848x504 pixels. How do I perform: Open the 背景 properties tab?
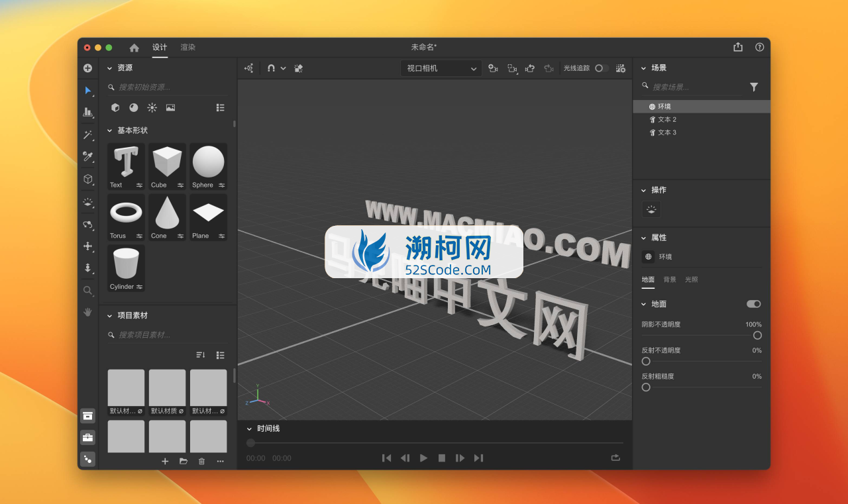pos(670,279)
